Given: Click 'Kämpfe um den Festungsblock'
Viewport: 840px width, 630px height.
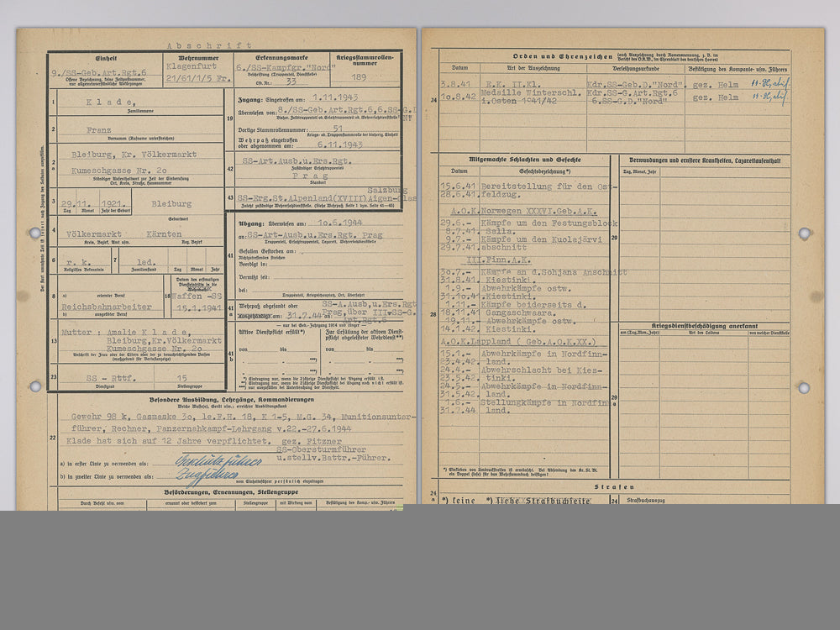Looking at the screenshot, I should click(x=549, y=223).
